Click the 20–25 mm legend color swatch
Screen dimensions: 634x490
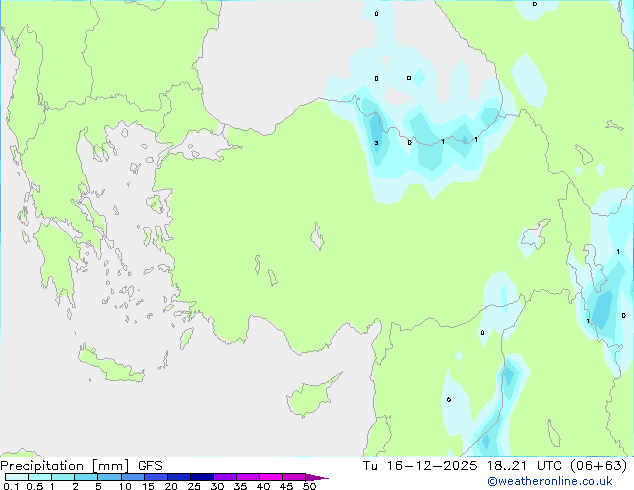179,477
